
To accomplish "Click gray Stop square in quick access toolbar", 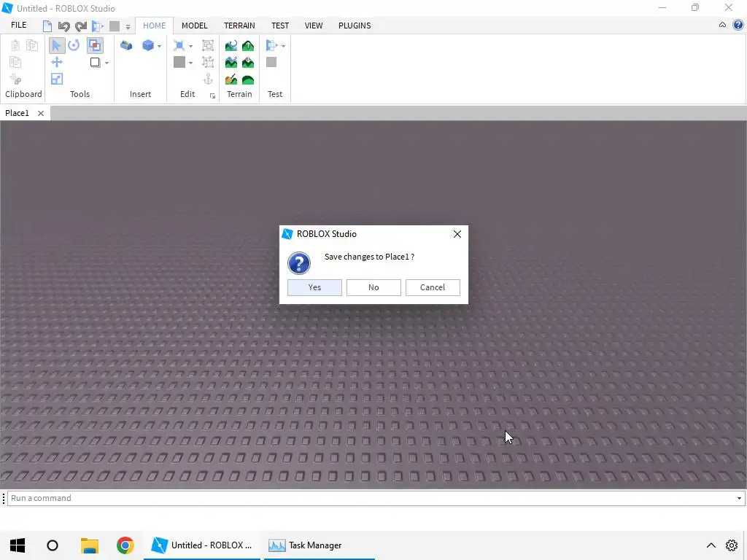I will point(115,26).
